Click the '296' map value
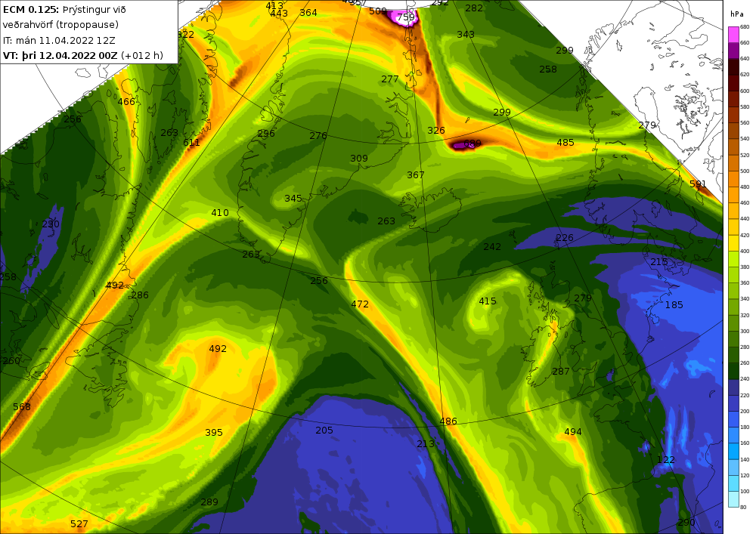This screenshot has height=534, width=756. pos(266,134)
